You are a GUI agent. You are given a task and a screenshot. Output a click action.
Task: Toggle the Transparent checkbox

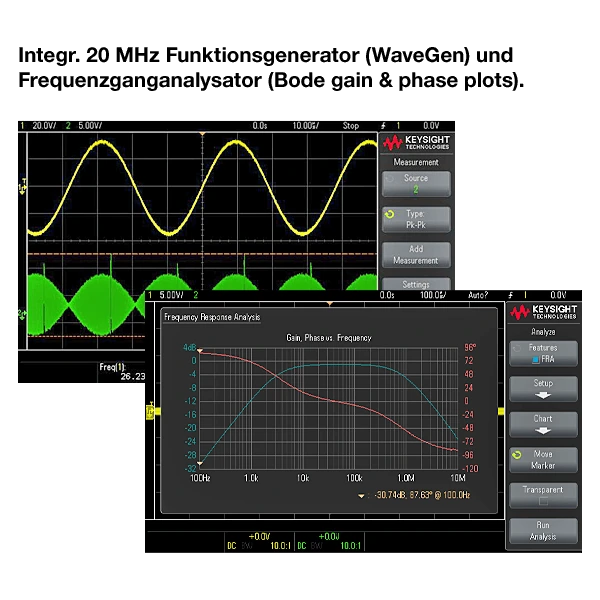(x=543, y=502)
